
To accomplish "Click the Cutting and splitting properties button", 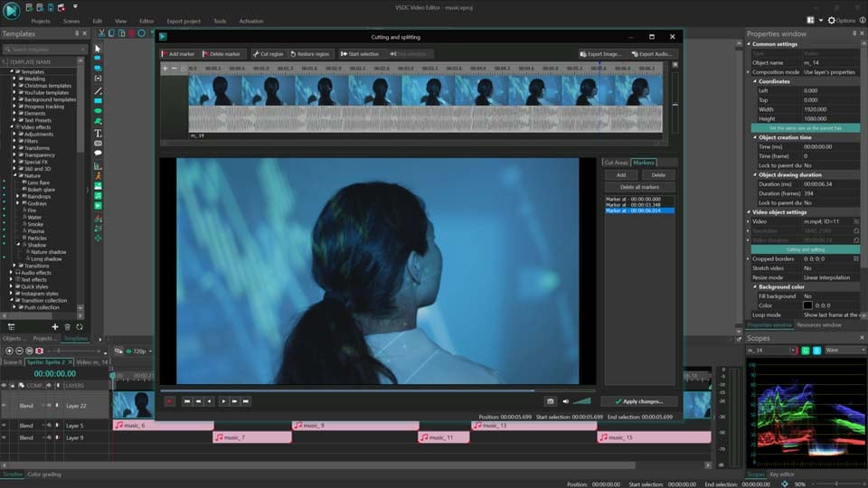I will [806, 249].
